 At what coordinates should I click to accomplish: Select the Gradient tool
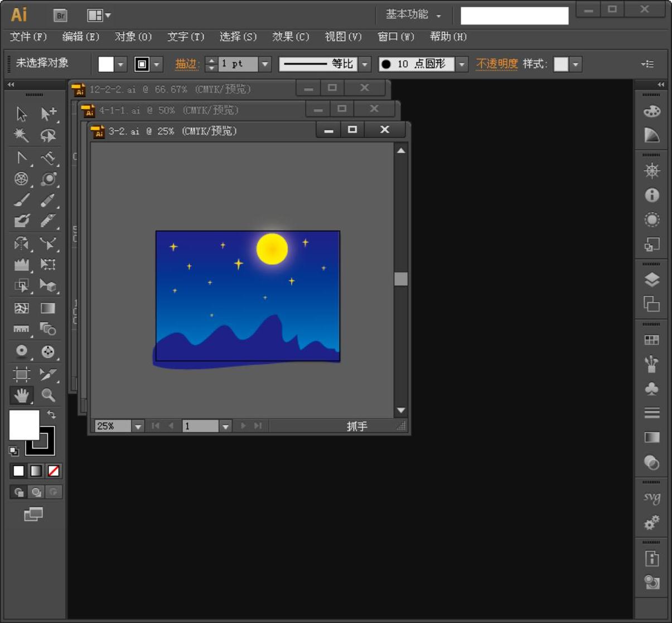pyautogui.click(x=48, y=308)
